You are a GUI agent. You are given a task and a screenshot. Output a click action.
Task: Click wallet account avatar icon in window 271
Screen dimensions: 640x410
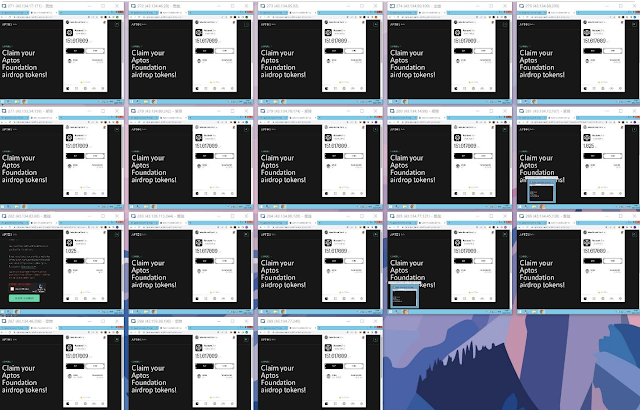(x=69, y=33)
